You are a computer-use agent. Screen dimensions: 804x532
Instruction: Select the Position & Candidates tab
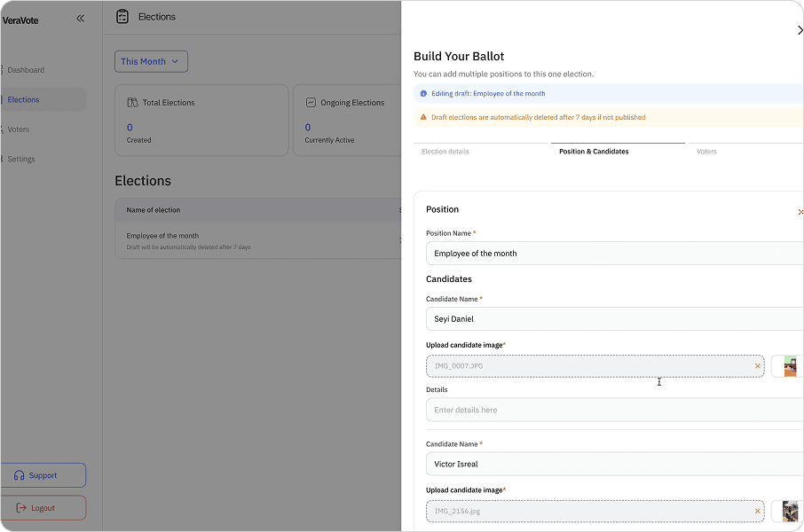pyautogui.click(x=594, y=152)
